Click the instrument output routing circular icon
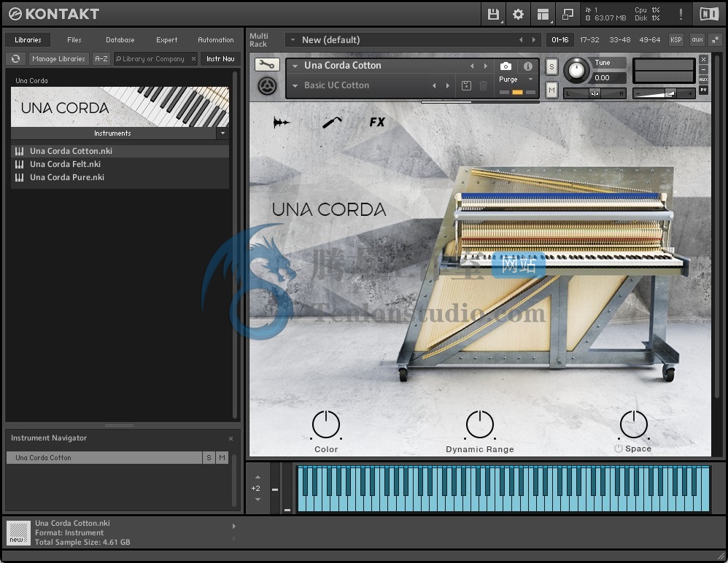The width and height of the screenshot is (728, 563). pyautogui.click(x=267, y=86)
